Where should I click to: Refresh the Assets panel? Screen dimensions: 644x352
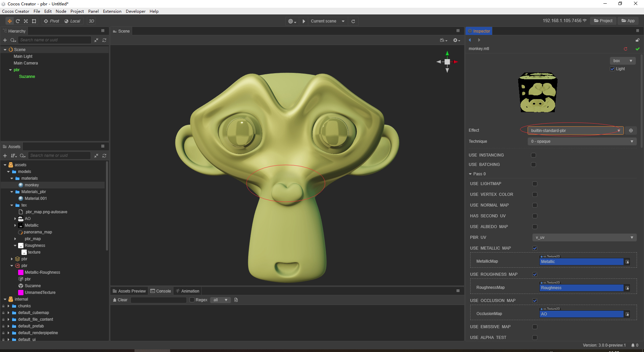tap(104, 156)
